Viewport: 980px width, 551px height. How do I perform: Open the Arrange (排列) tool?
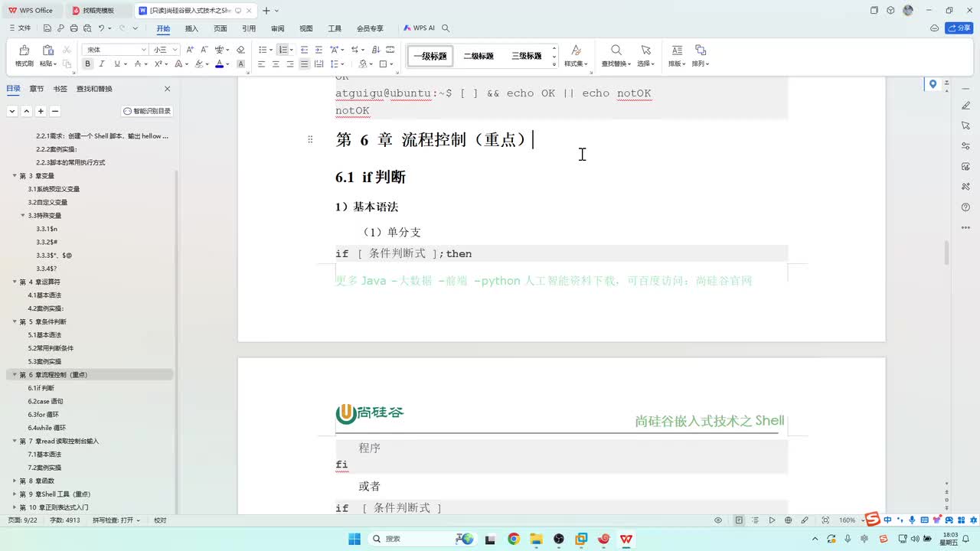click(x=700, y=55)
